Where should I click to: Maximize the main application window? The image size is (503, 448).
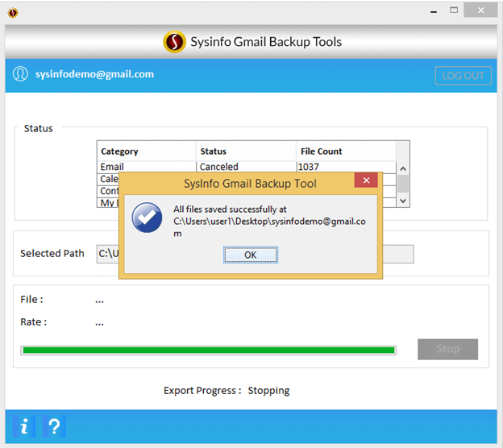tap(454, 10)
